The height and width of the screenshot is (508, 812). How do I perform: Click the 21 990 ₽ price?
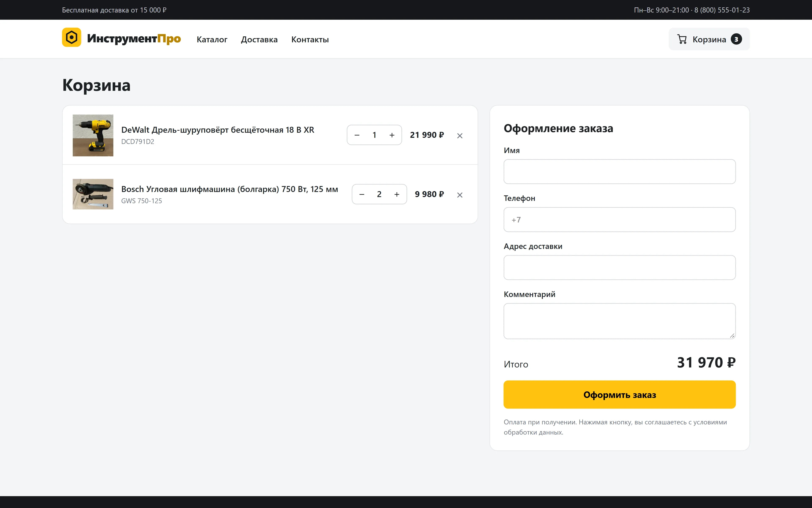[427, 135]
